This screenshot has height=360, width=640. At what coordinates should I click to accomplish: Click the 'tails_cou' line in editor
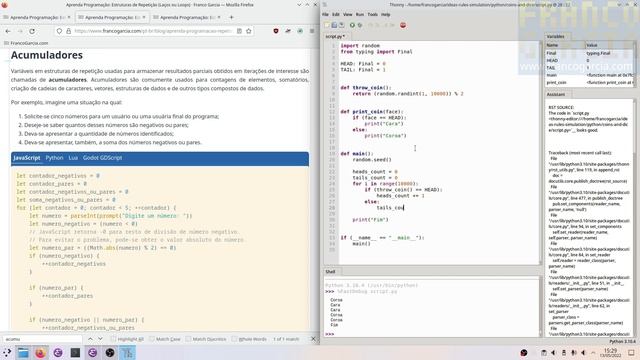(390, 208)
